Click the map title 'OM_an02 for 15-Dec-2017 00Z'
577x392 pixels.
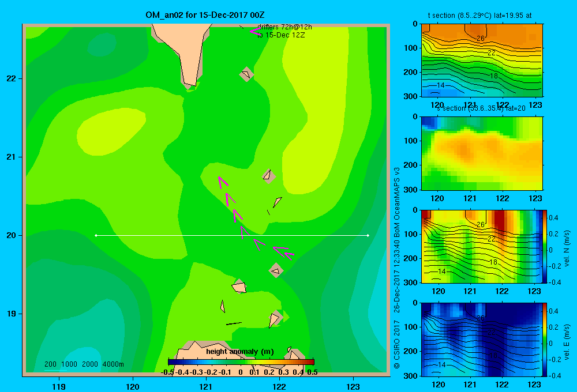tap(205, 15)
